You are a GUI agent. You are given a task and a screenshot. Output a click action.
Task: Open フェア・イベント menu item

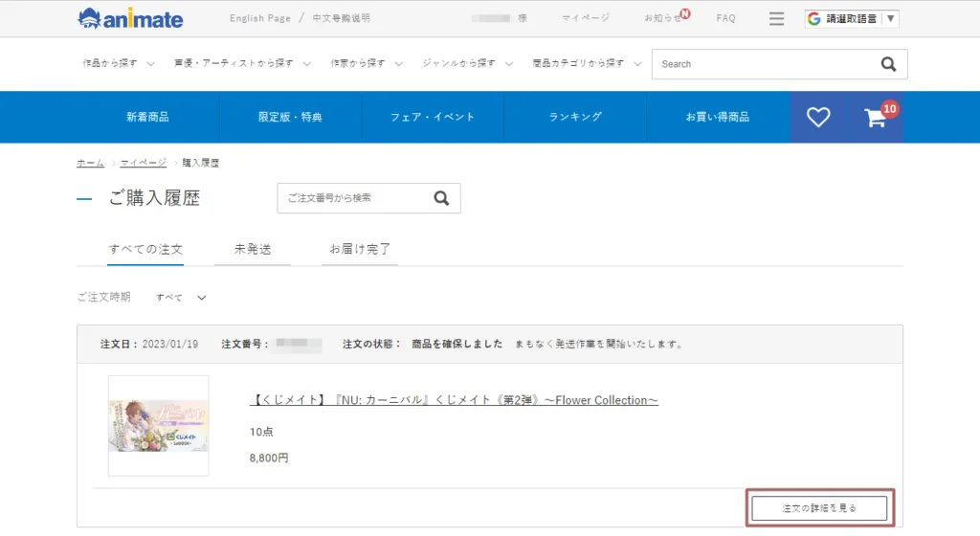(x=433, y=117)
